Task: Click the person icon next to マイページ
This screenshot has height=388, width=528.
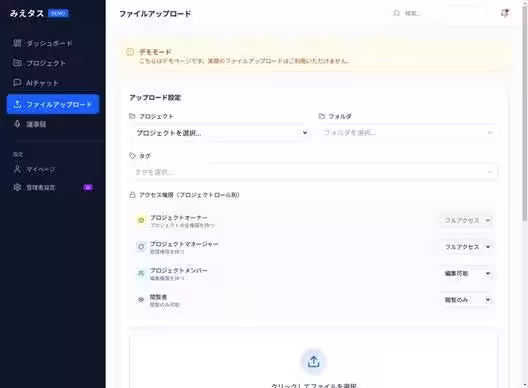Action: point(17,169)
